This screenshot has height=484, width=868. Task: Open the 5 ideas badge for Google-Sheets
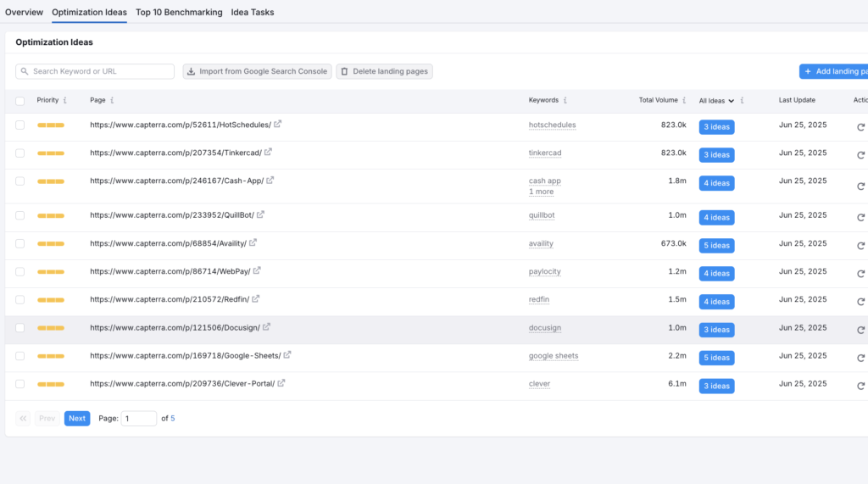tap(716, 358)
